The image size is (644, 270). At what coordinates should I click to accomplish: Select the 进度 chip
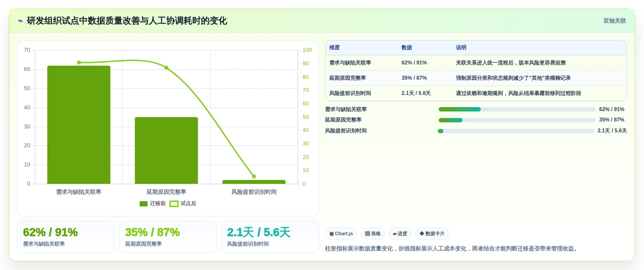tap(400, 234)
